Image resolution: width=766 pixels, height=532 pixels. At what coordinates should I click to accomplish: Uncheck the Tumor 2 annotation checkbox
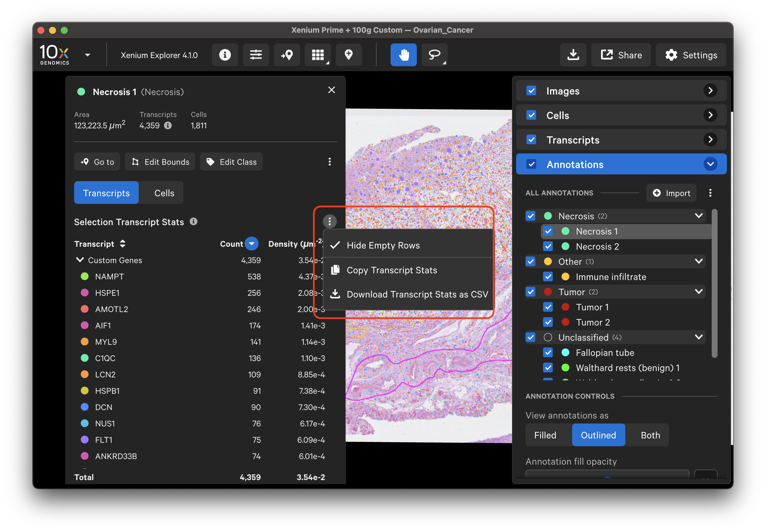click(548, 322)
